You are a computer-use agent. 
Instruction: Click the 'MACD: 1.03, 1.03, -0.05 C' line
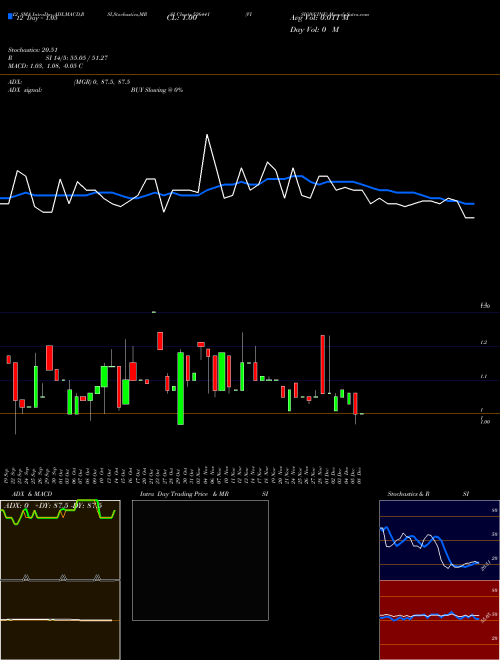click(45, 66)
